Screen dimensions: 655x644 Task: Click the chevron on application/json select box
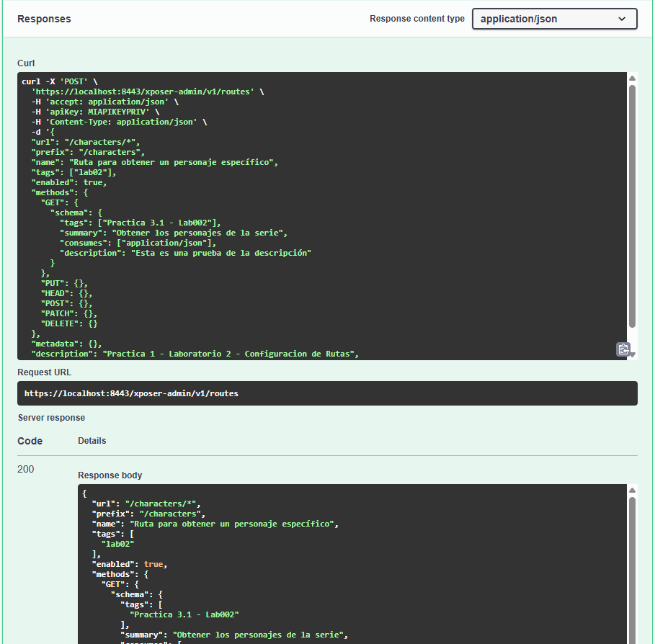tap(623, 19)
